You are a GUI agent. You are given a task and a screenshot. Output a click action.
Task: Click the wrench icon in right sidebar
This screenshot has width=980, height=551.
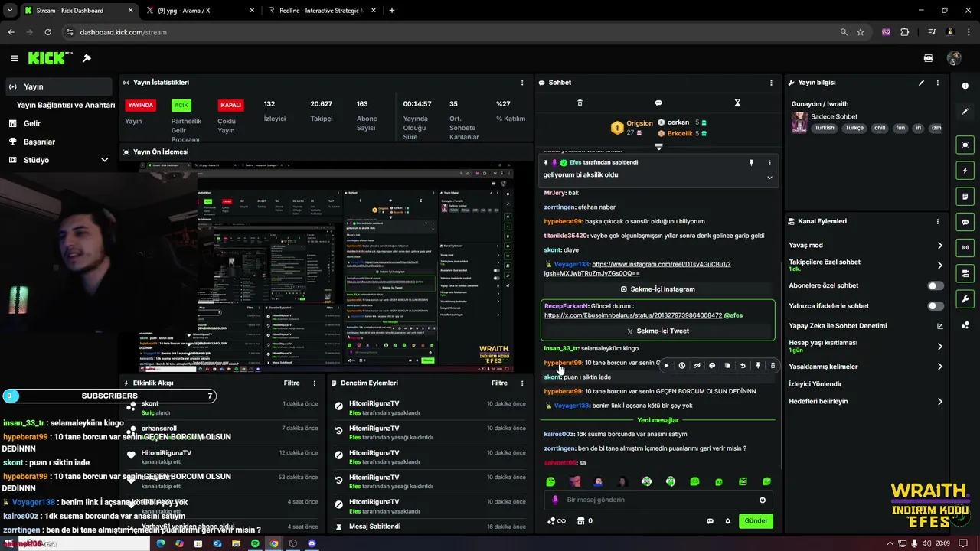(x=965, y=299)
